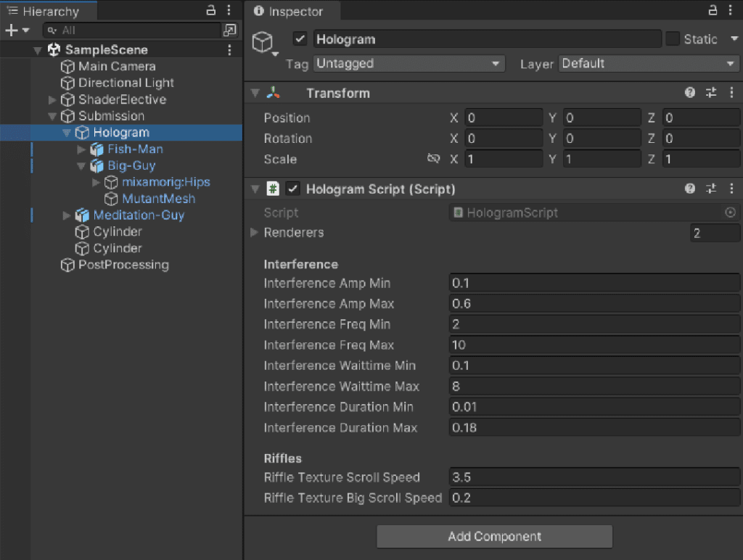The height and width of the screenshot is (560, 743).
Task: Click the Transform component help icon
Action: [690, 93]
